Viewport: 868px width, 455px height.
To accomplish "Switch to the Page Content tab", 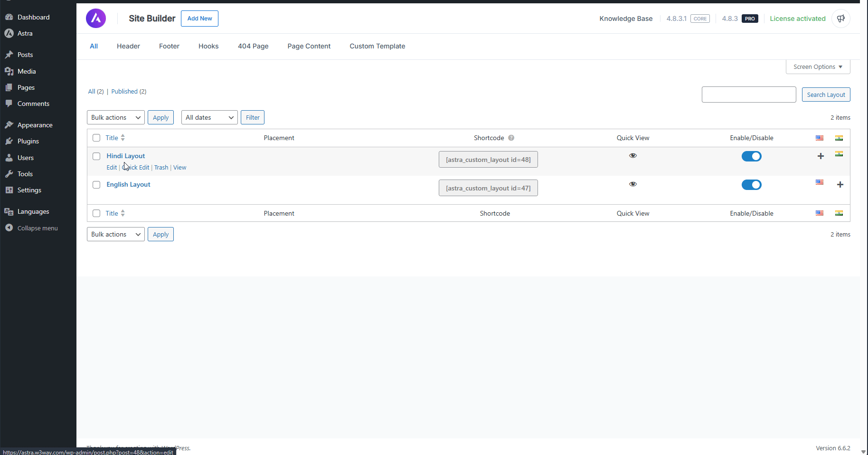I will pos(309,46).
